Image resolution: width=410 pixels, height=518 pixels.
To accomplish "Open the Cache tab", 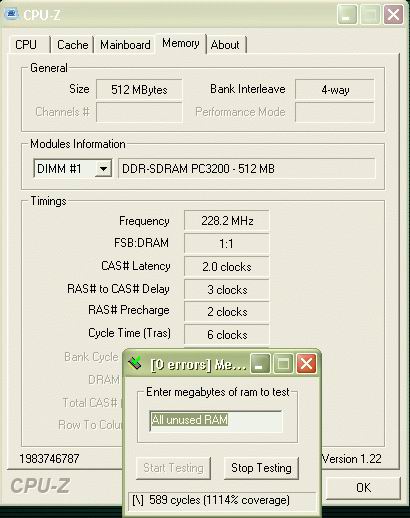I will [73, 45].
